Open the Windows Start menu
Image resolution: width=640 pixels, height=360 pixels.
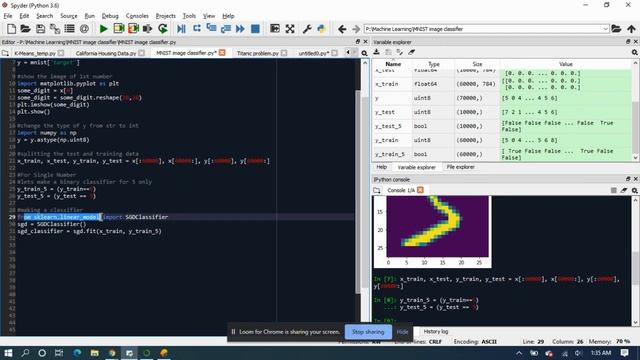[x=8, y=353]
